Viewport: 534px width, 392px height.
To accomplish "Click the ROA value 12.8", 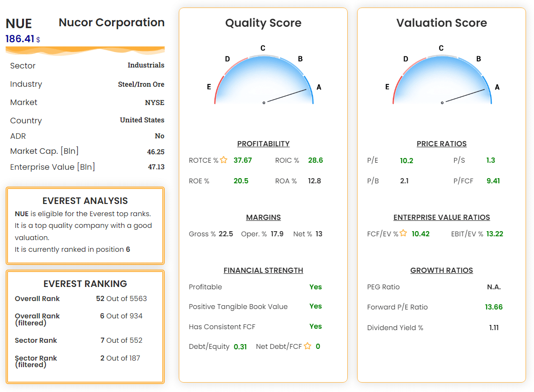I will point(314,181).
